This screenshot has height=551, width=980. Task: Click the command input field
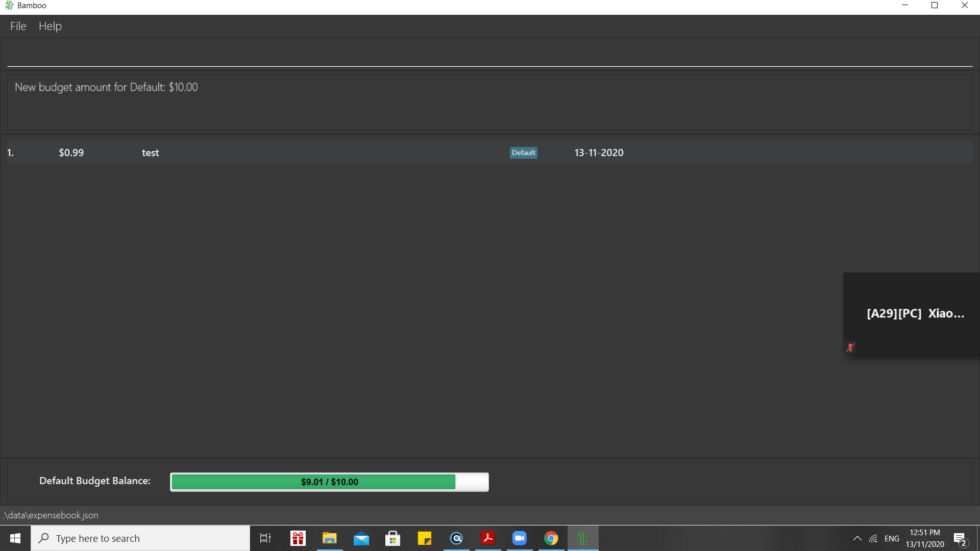(x=489, y=54)
